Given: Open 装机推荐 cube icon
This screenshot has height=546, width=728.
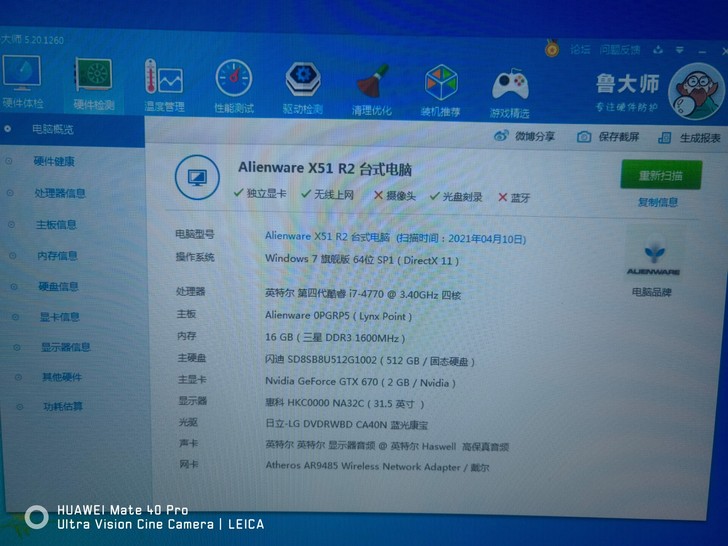Looking at the screenshot, I should [x=441, y=91].
